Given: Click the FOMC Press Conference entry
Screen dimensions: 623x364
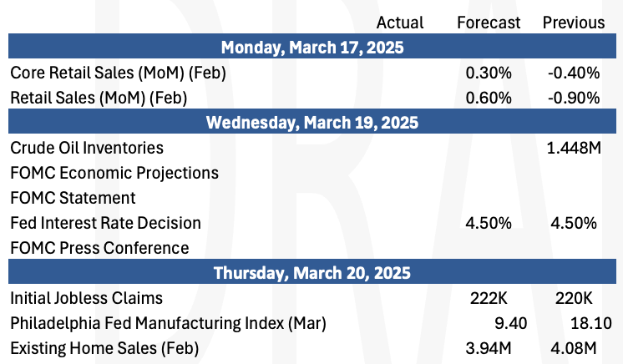Looking at the screenshot, I should click(x=99, y=248).
